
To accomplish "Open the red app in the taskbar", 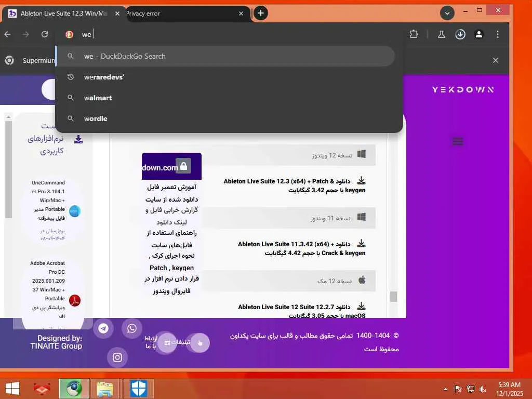I will pyautogui.click(x=42, y=389).
